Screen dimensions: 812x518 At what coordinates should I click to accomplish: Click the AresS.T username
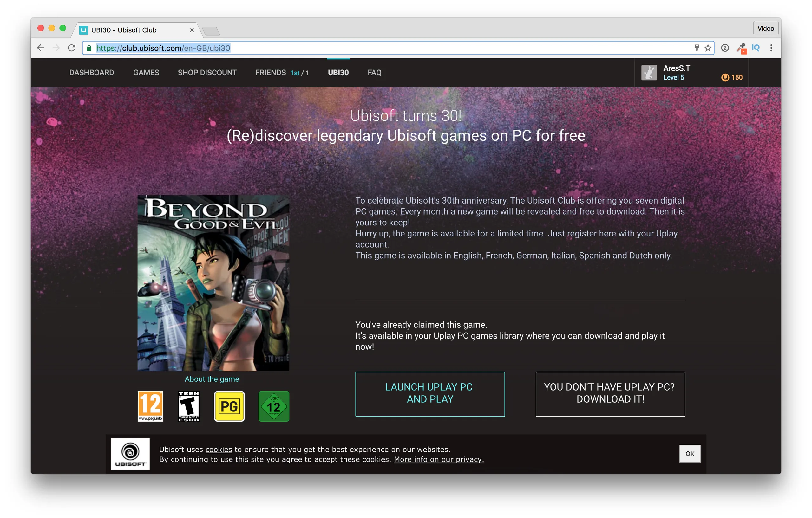[677, 68]
